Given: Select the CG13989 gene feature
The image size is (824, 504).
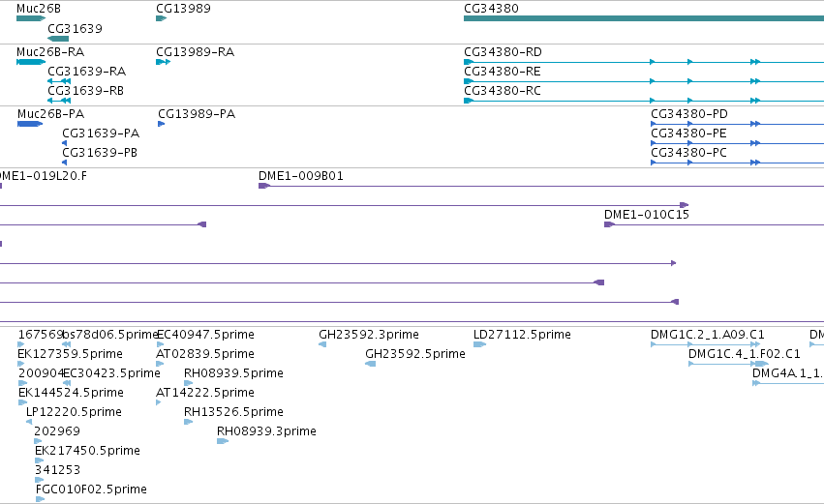Looking at the screenshot, I should (x=161, y=19).
